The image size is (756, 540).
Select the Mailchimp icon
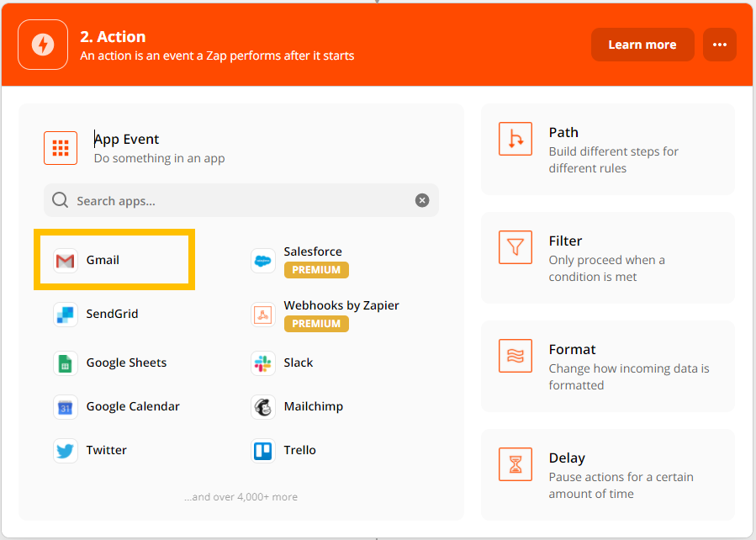click(x=262, y=407)
